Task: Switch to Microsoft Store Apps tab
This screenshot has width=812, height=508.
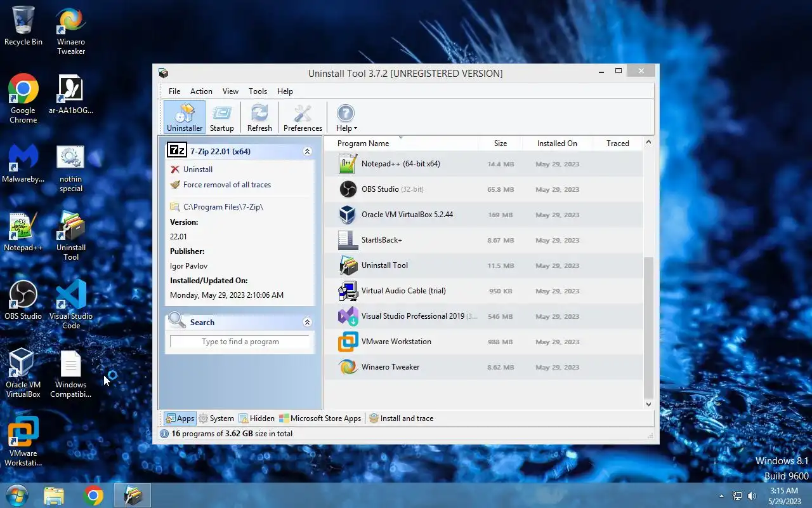Action: click(320, 418)
